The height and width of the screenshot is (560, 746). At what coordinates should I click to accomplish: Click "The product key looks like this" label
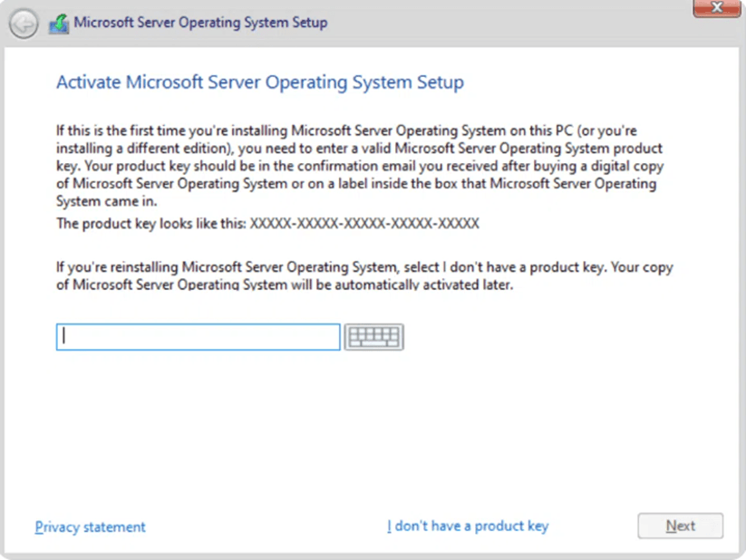(150, 223)
